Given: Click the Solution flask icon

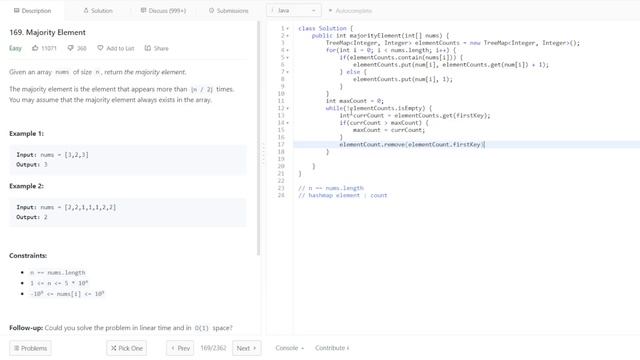Looking at the screenshot, I should [x=86, y=11].
